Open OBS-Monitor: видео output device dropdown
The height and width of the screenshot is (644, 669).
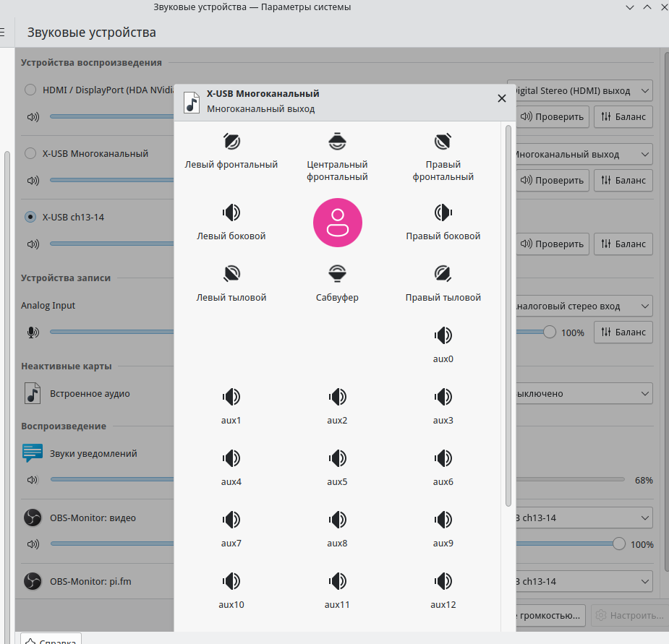tap(581, 518)
